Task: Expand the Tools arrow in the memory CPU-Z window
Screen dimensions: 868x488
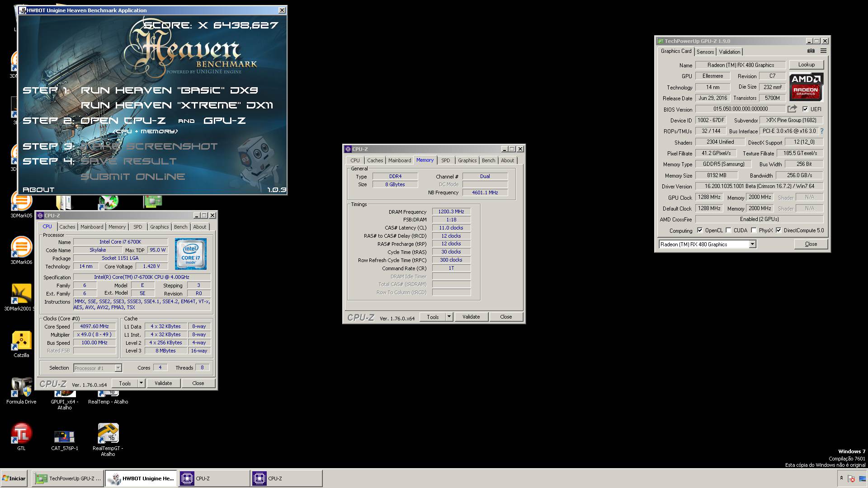Action: click(x=449, y=317)
